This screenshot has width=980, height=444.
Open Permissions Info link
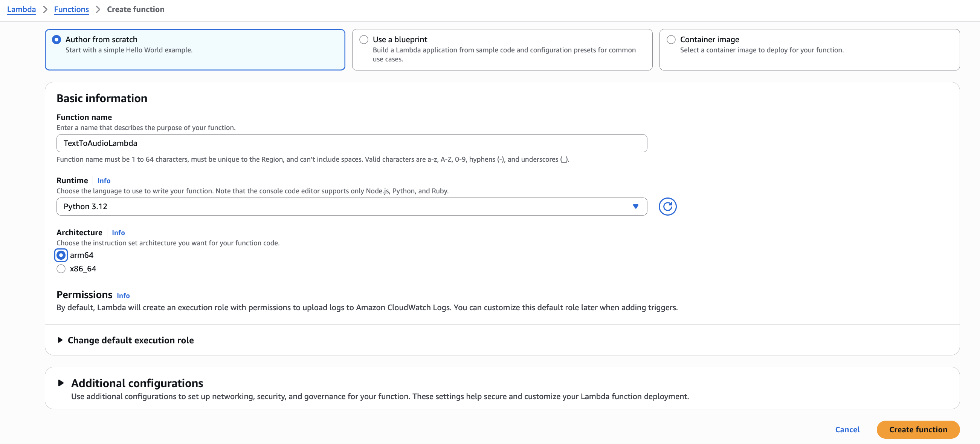[123, 295]
